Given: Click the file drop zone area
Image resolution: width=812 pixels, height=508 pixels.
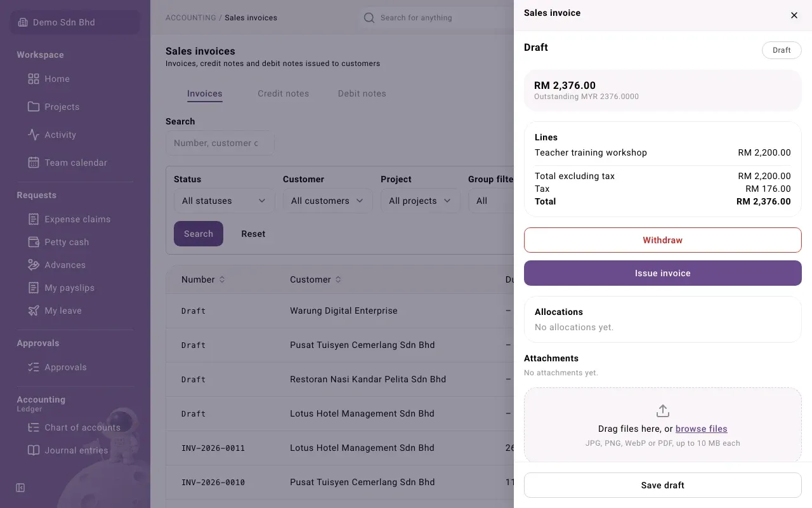Looking at the screenshot, I should (663, 425).
